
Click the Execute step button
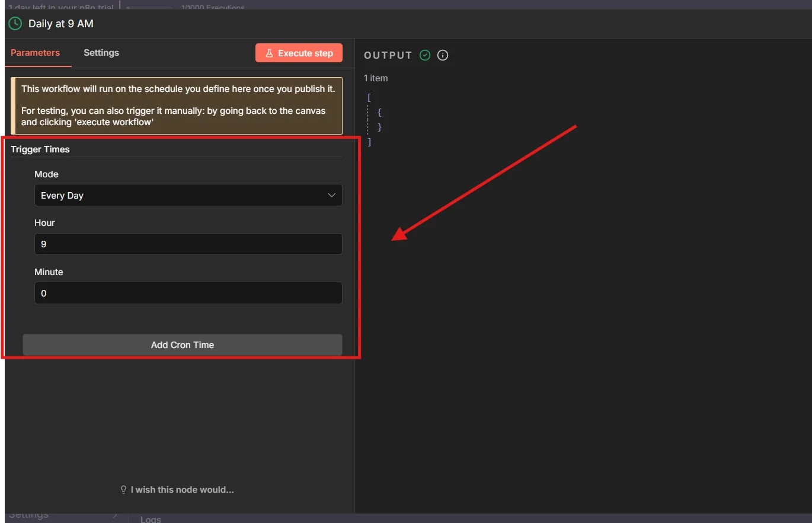pos(299,53)
